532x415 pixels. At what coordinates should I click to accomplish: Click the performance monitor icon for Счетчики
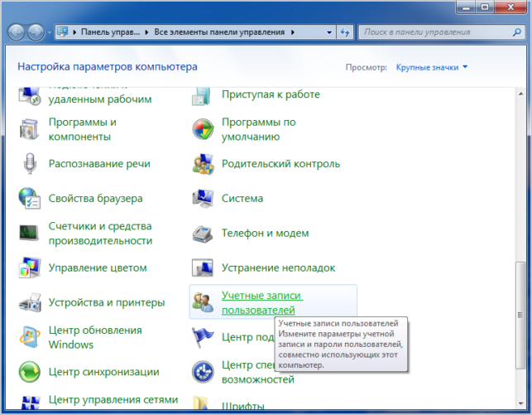pyautogui.click(x=29, y=233)
